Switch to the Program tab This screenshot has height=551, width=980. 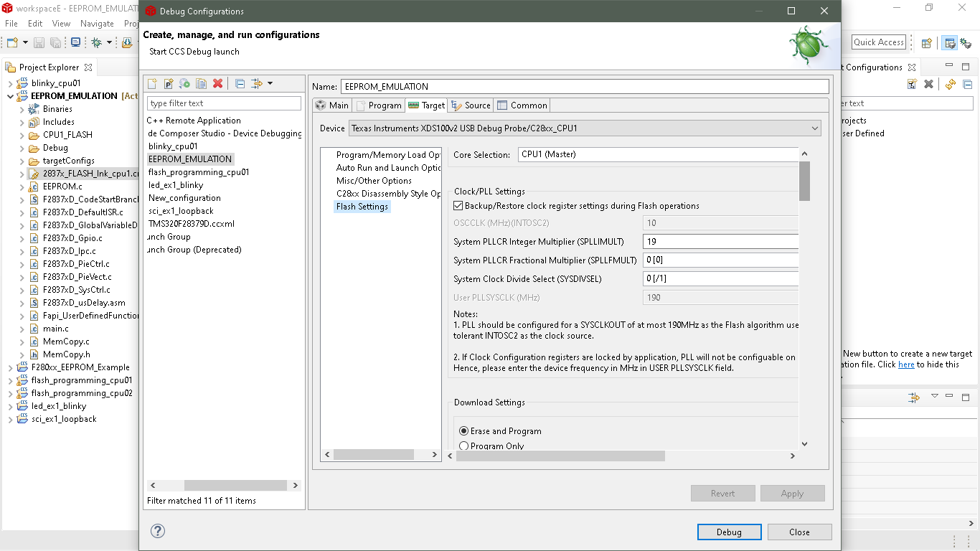pyautogui.click(x=379, y=105)
